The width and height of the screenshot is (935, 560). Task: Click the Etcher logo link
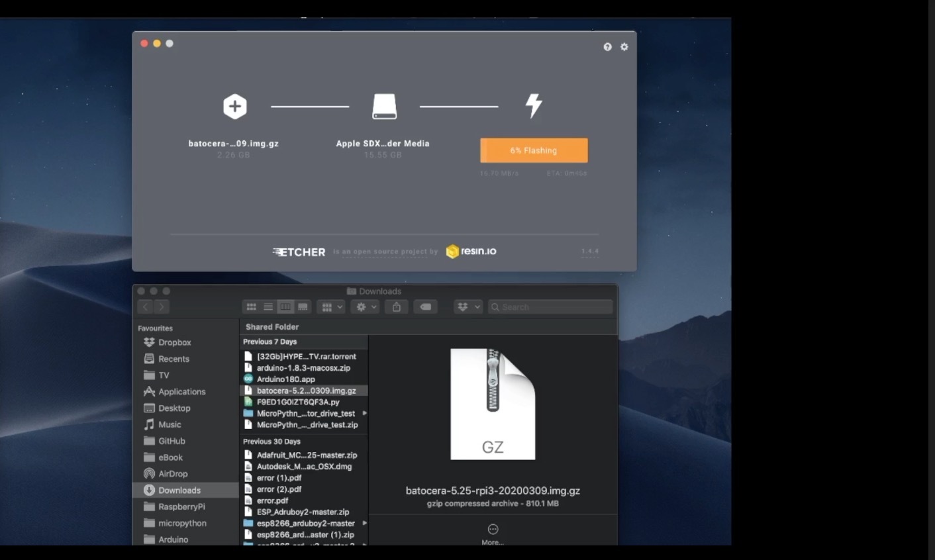pos(299,252)
